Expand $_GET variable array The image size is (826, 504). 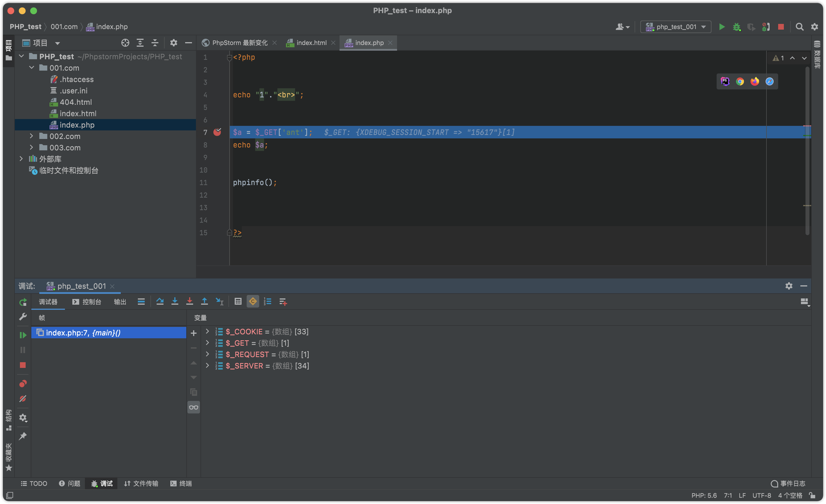click(207, 343)
